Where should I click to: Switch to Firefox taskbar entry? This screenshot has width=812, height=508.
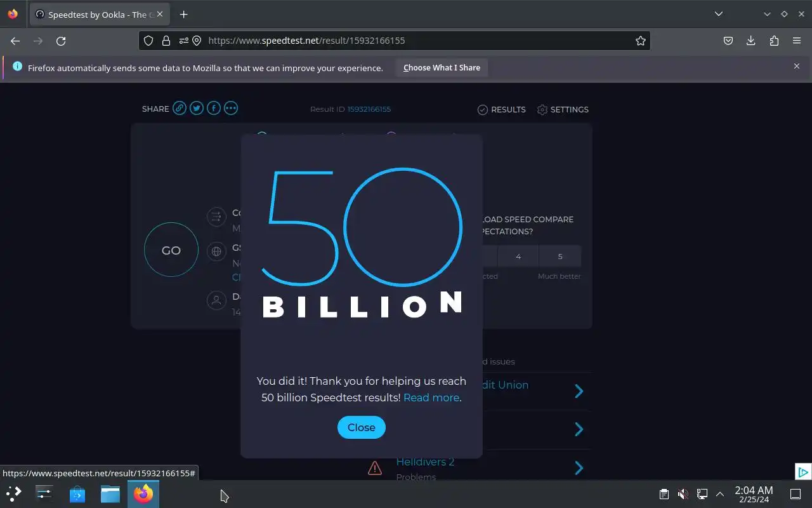(143, 493)
